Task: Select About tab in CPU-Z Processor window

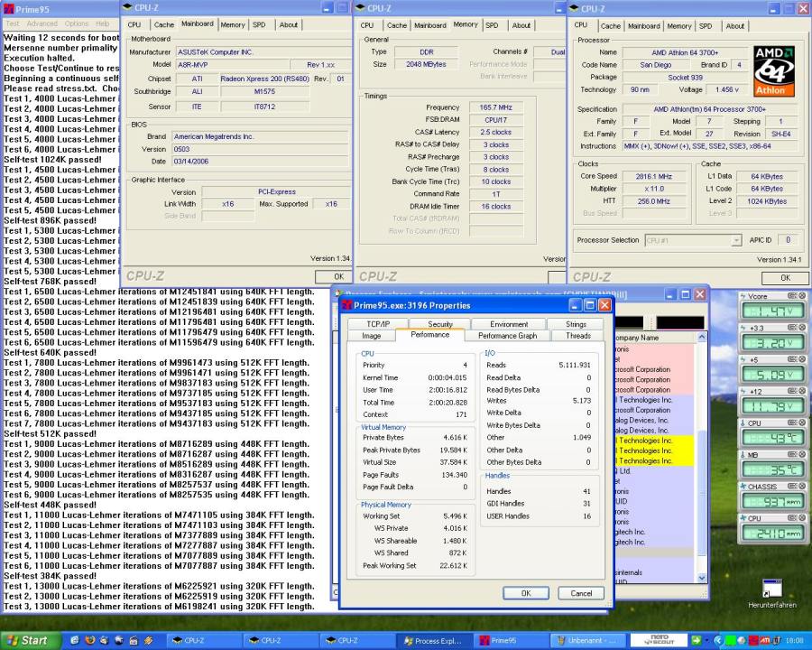Action: pos(734,26)
